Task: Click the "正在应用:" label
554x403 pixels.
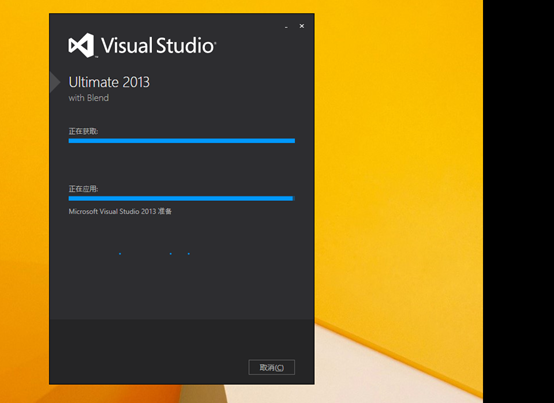Action: (83, 189)
